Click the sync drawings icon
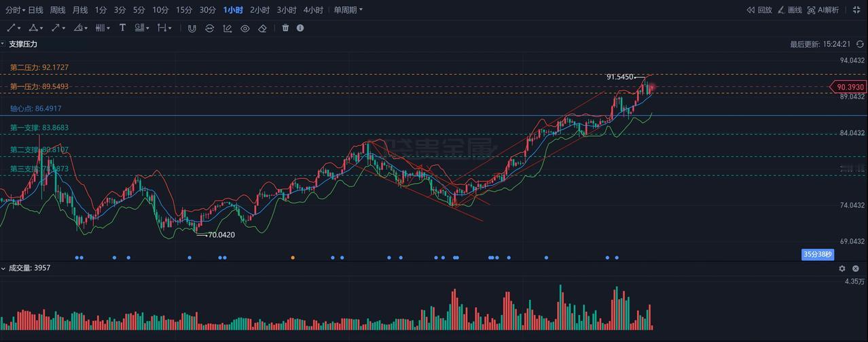 click(x=209, y=28)
